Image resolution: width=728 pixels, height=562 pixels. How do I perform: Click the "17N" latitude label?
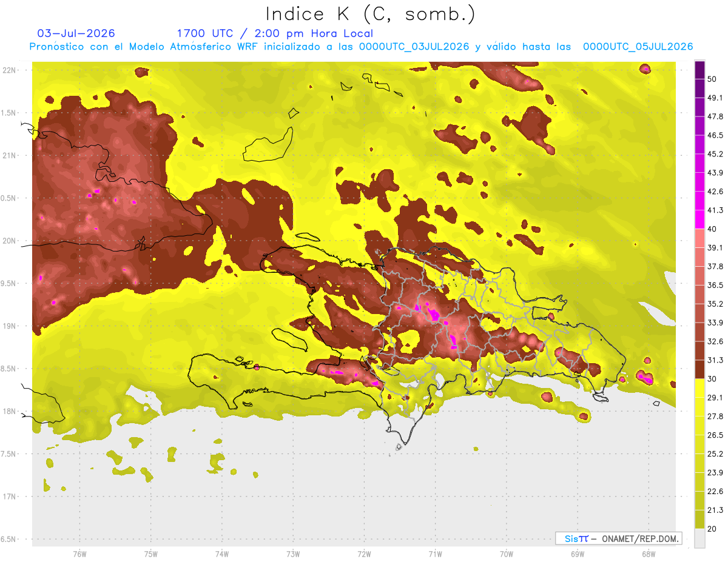point(10,497)
